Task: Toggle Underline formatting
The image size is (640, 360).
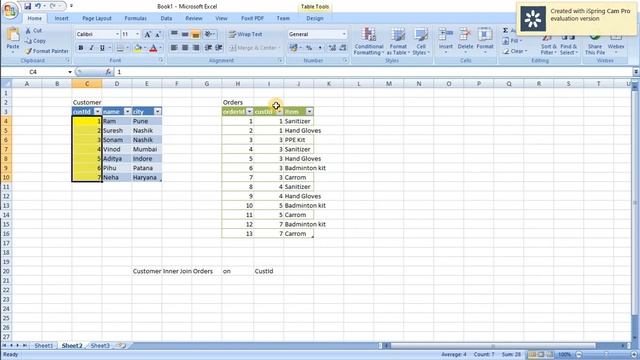Action: tap(102, 48)
